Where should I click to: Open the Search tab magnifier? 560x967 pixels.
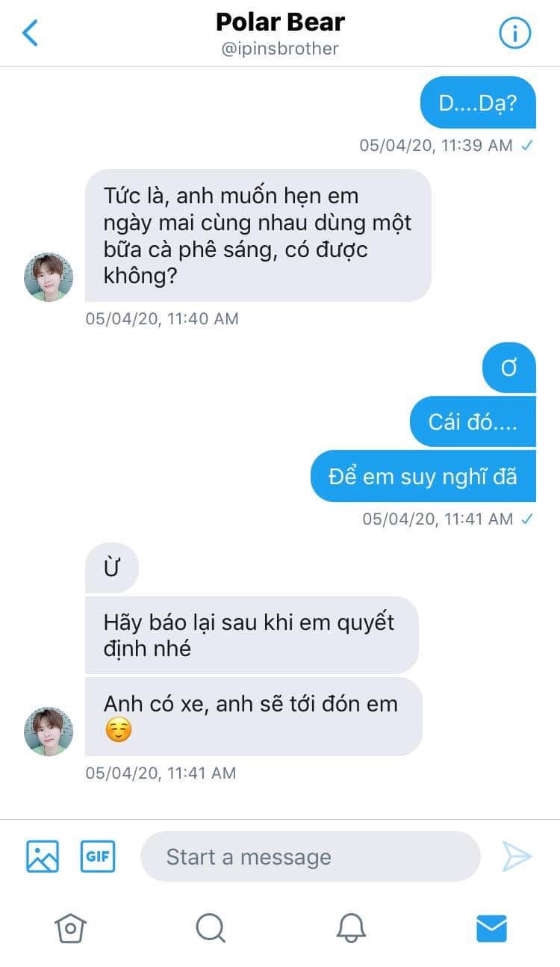211,928
